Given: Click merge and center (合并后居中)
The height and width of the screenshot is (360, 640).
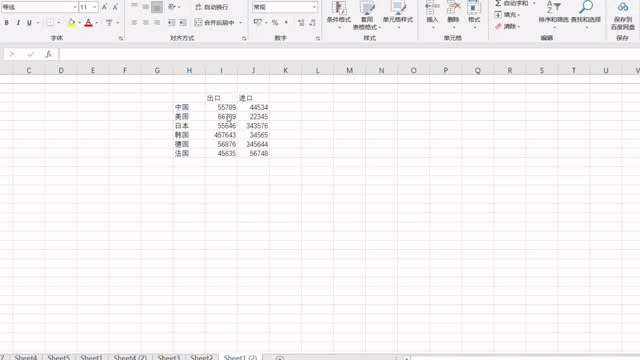Looking at the screenshot, I should [x=215, y=23].
